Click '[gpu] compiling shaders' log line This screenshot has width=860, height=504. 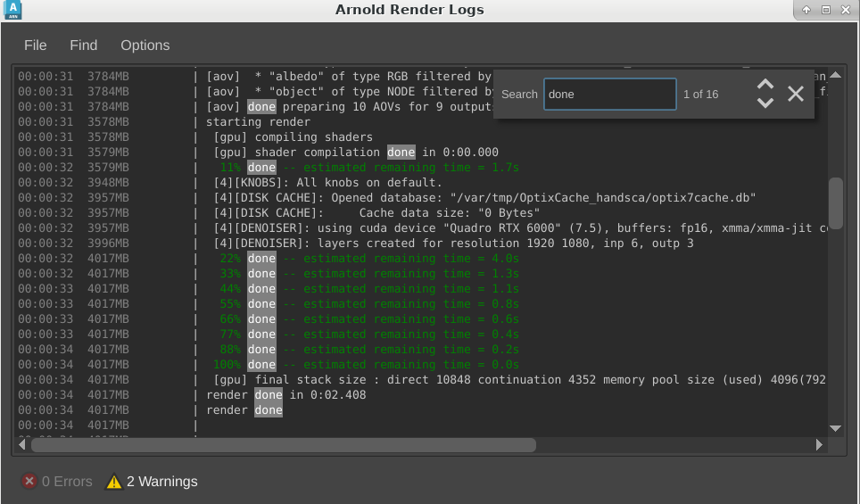(x=293, y=137)
